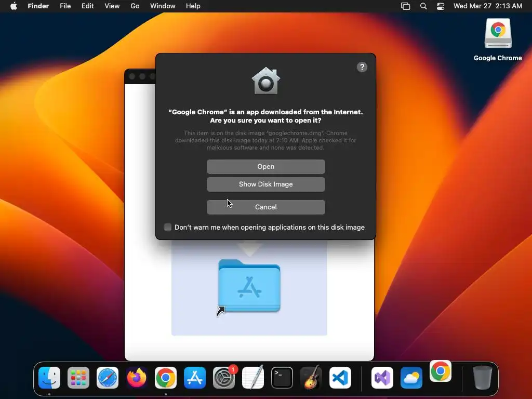Launch Firefox from the Dock
532x399 pixels.
137,378
